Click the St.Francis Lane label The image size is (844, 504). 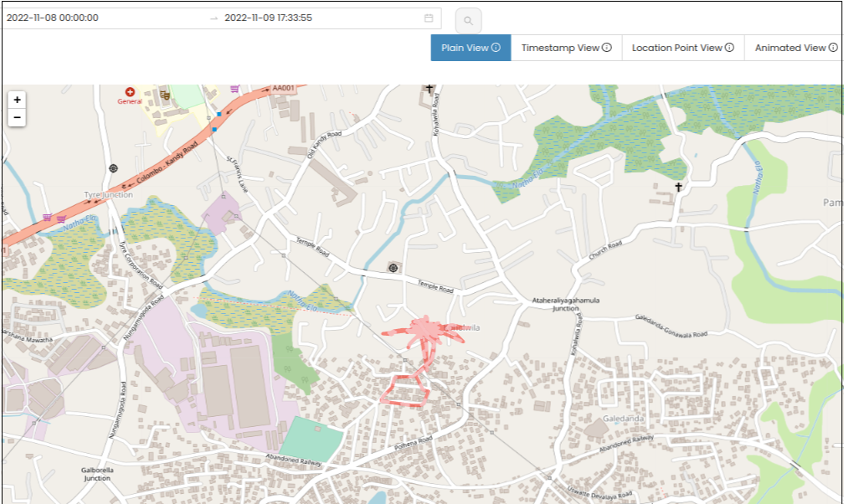(x=238, y=174)
